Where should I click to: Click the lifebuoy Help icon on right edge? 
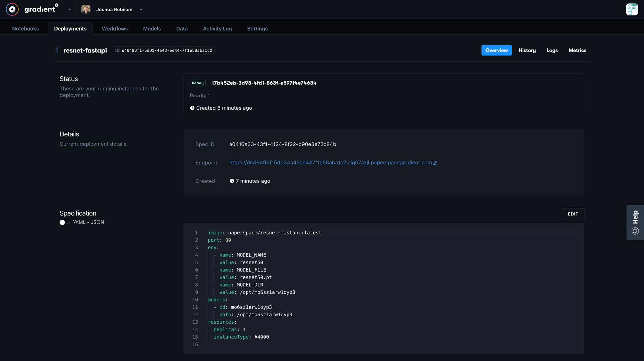point(635,231)
